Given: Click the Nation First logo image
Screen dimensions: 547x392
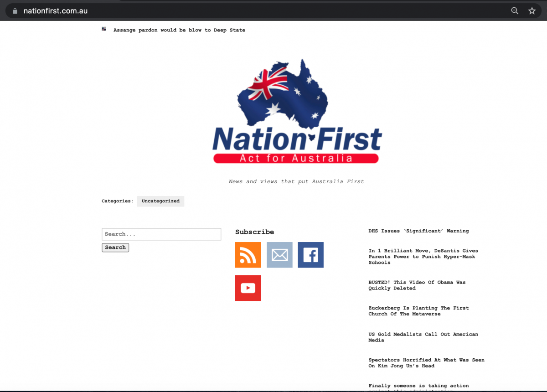Looking at the screenshot, I should pos(296,112).
